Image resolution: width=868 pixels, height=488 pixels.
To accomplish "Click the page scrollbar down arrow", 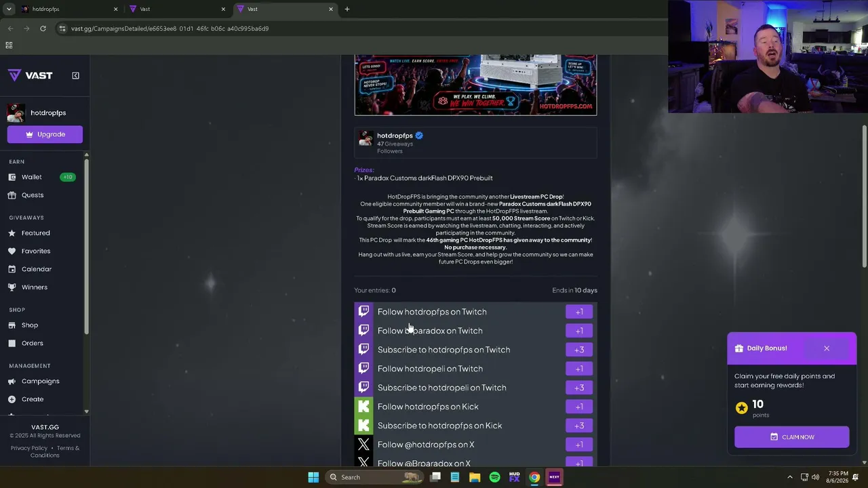I will pyautogui.click(x=865, y=462).
